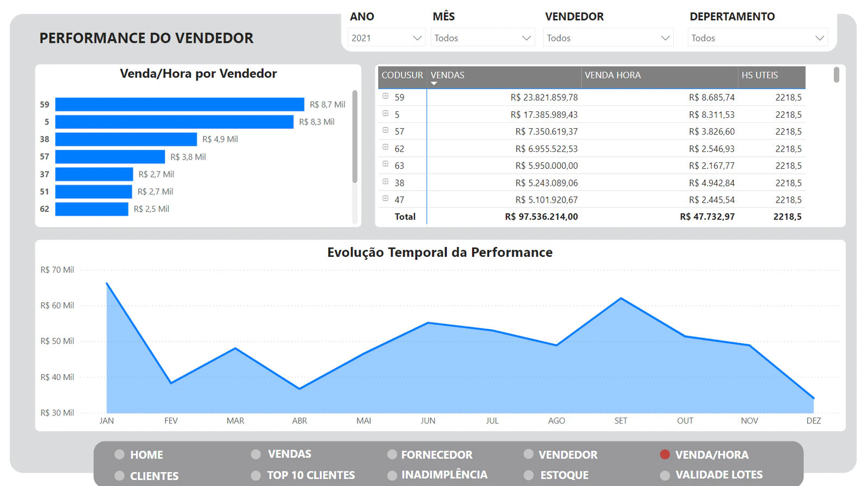Screen dimensions: 868x486
Task: Expand table row for CODUSUR 47
Action: (x=386, y=199)
